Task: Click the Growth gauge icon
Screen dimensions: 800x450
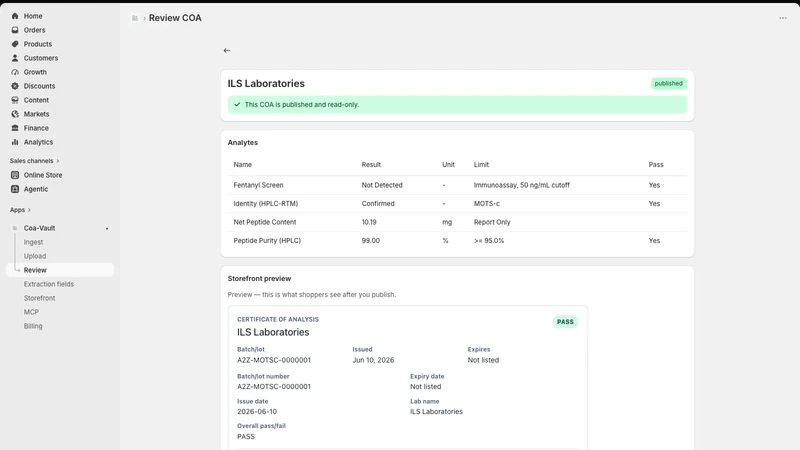Action: tap(15, 72)
